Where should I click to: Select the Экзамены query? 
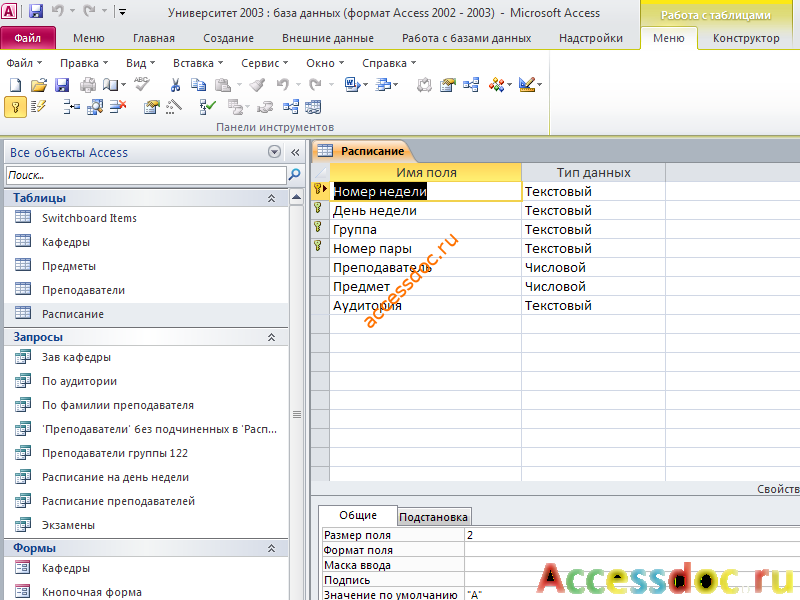(x=68, y=525)
